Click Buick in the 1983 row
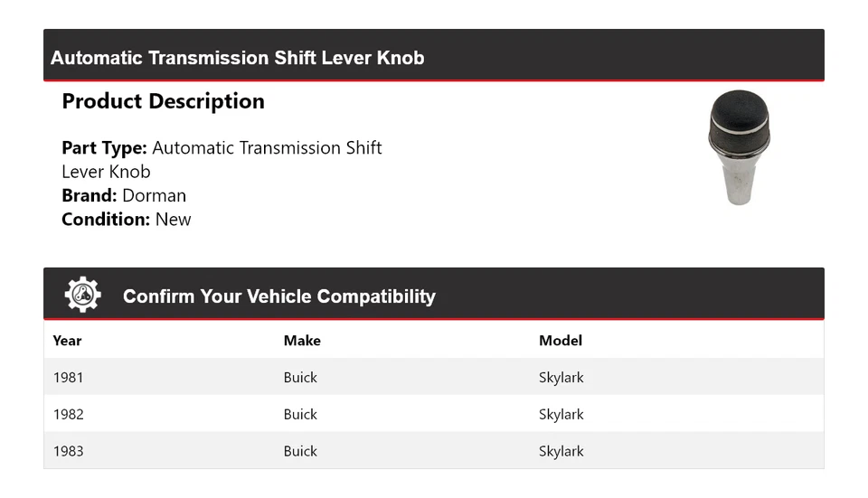Image resolution: width=868 pixels, height=498 pixels. (300, 451)
